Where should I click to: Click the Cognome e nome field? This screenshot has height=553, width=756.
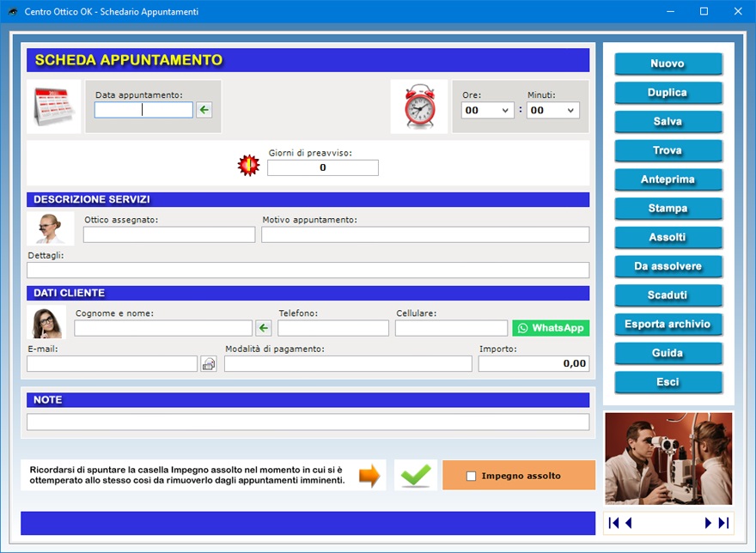coord(163,328)
